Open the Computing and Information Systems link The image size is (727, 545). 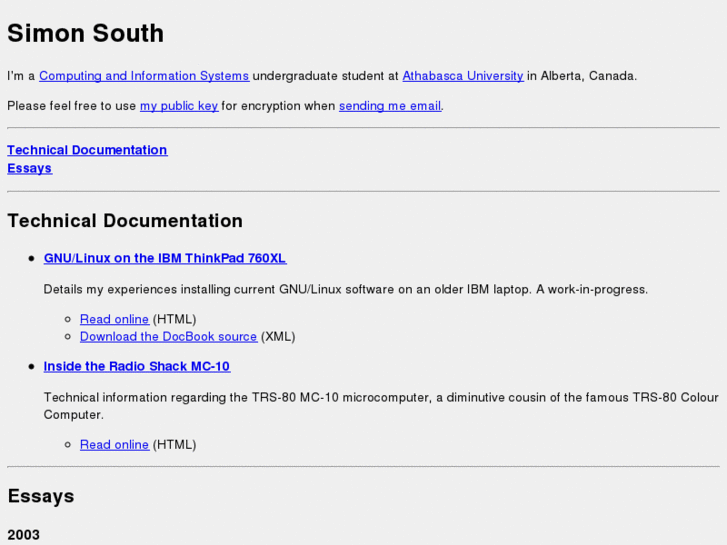coord(144,76)
